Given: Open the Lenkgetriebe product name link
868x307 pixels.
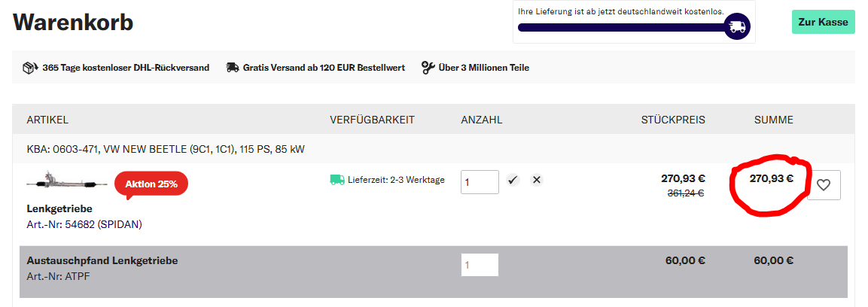Looking at the screenshot, I should (x=59, y=208).
